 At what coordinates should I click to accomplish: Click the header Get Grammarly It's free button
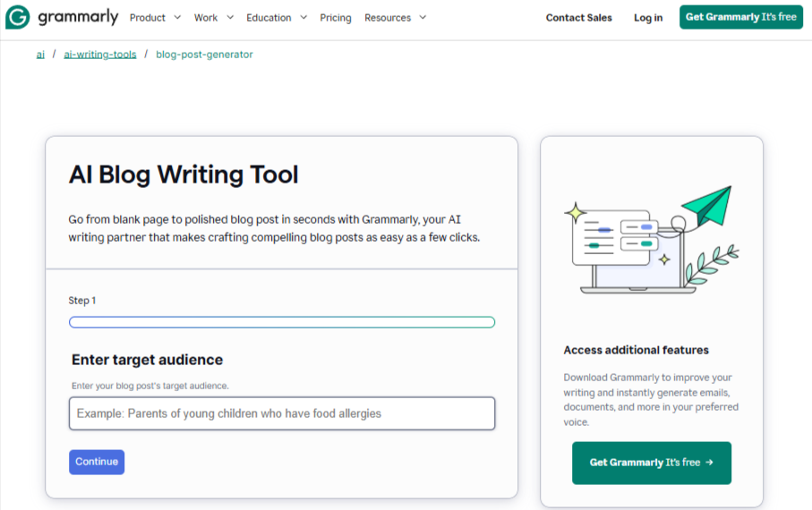click(741, 17)
